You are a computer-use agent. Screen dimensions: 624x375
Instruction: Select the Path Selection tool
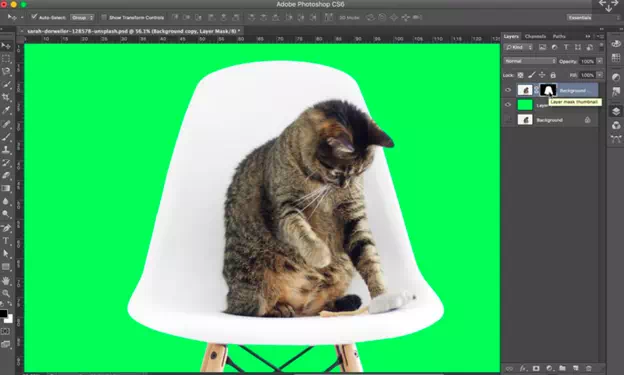6,254
